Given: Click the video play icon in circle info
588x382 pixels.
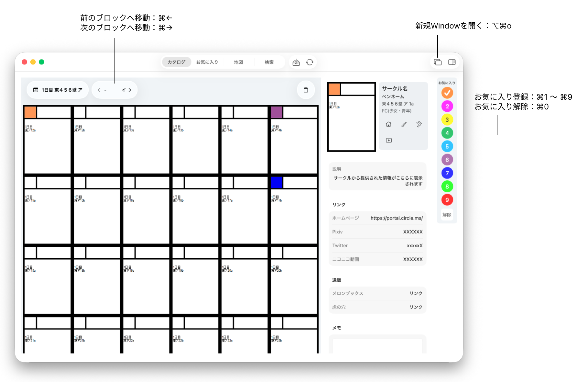Looking at the screenshot, I should pyautogui.click(x=389, y=140).
